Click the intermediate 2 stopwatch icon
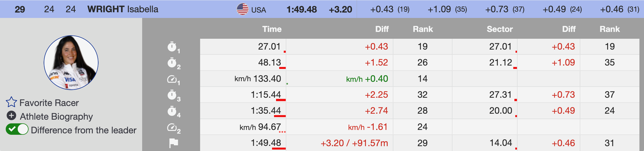The image size is (644, 151). 172,63
